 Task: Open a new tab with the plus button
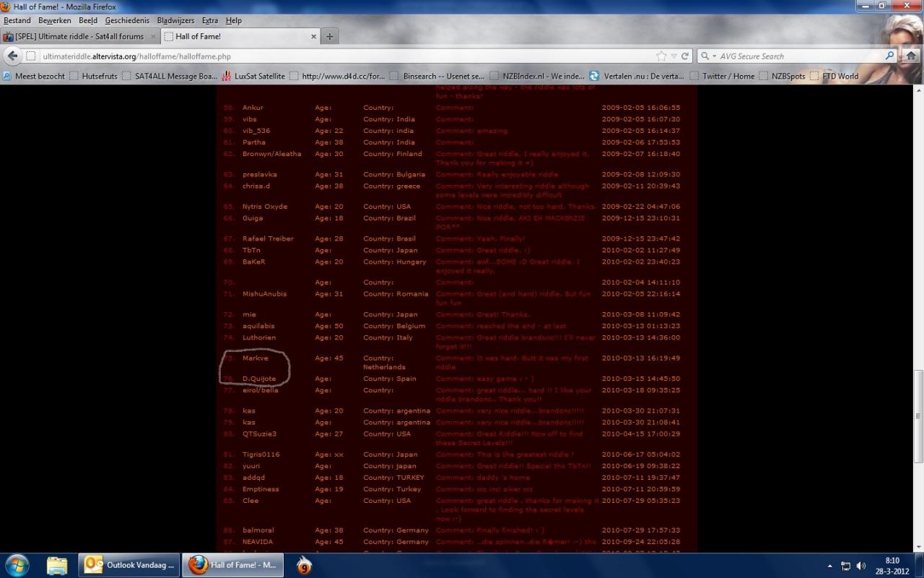pos(329,36)
